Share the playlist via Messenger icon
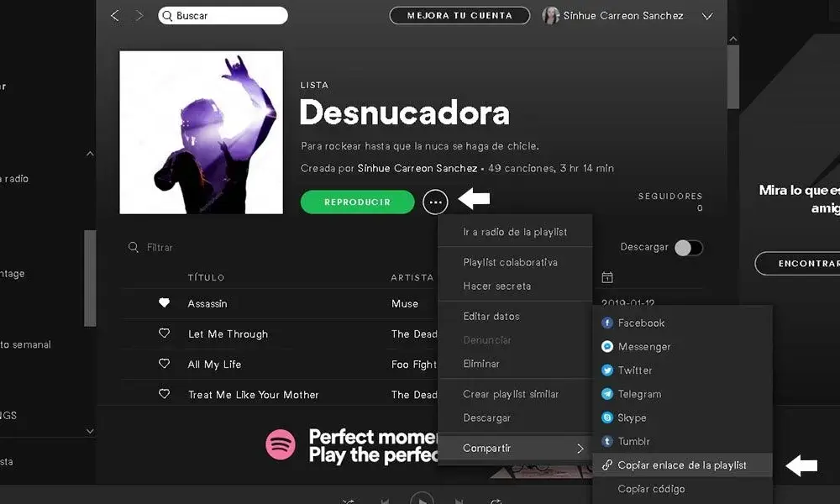 [x=607, y=347]
